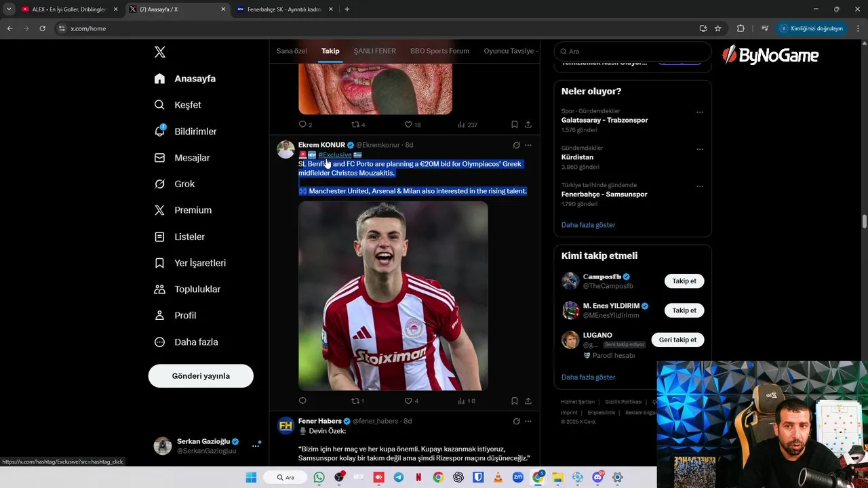Share the top post
Image resolution: width=868 pixels, height=488 pixels.
(528, 125)
